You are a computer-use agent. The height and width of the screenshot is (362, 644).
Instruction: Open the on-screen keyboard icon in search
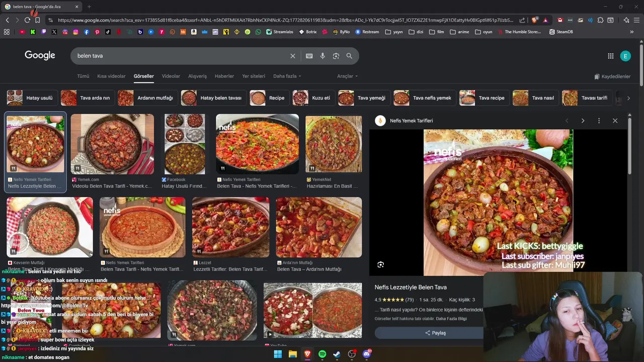[309, 56]
